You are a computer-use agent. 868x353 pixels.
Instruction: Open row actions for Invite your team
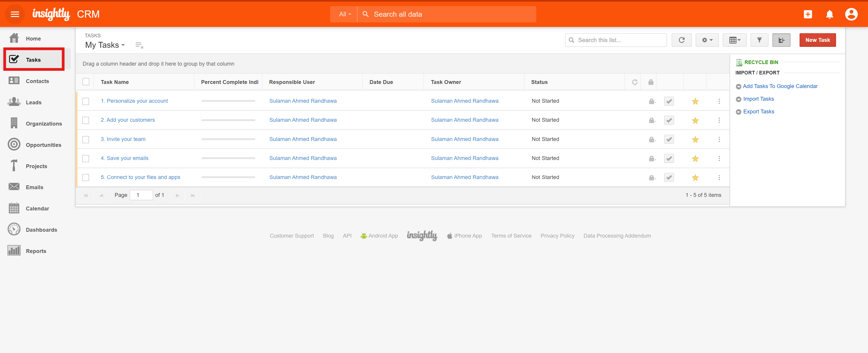(x=719, y=139)
